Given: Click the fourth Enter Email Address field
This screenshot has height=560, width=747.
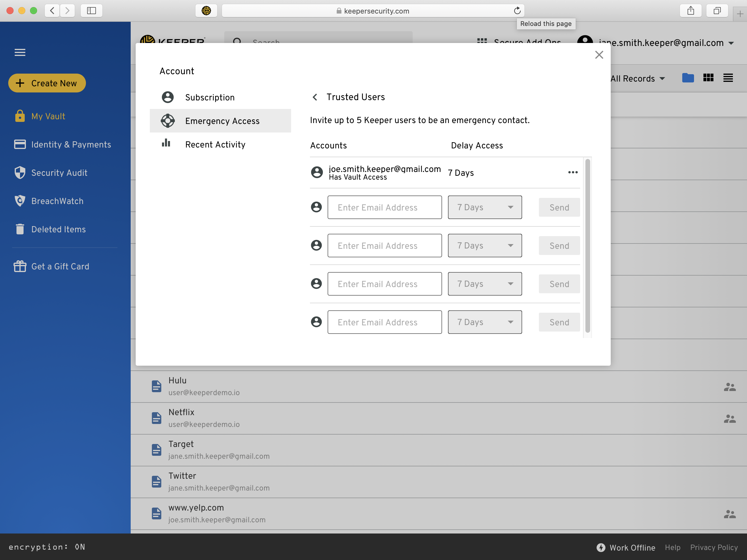Looking at the screenshot, I should click(x=384, y=322).
